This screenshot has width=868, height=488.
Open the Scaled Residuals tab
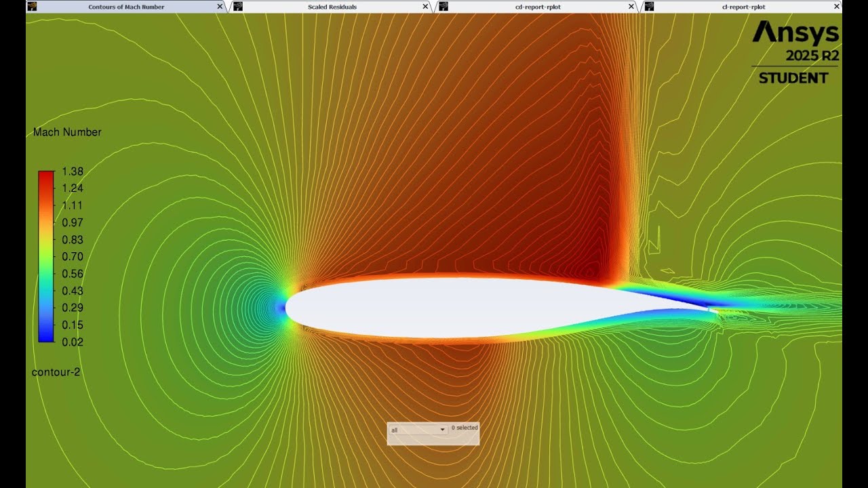tap(332, 7)
